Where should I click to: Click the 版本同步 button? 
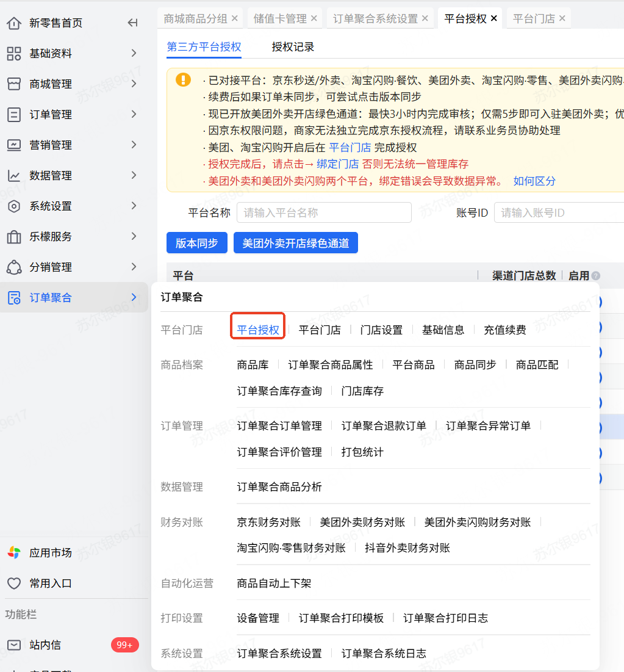(x=197, y=243)
